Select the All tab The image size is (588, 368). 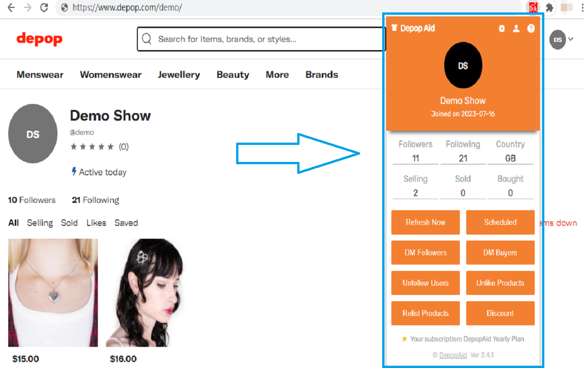point(13,223)
